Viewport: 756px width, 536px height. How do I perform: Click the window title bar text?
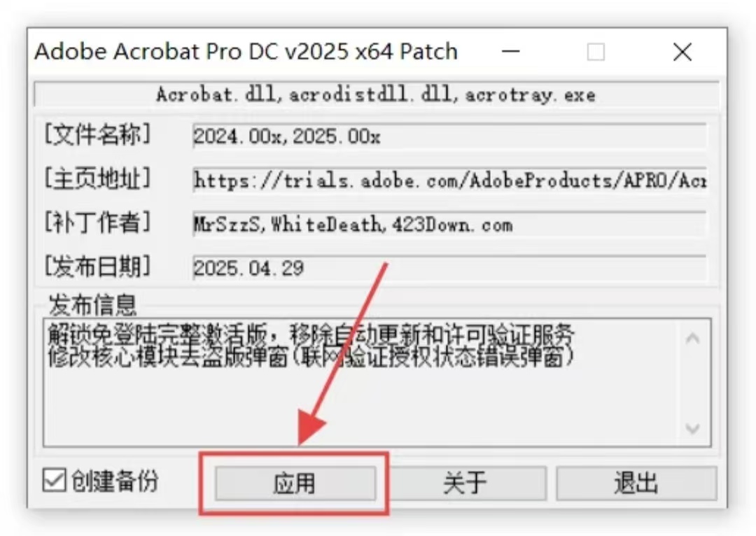246,52
